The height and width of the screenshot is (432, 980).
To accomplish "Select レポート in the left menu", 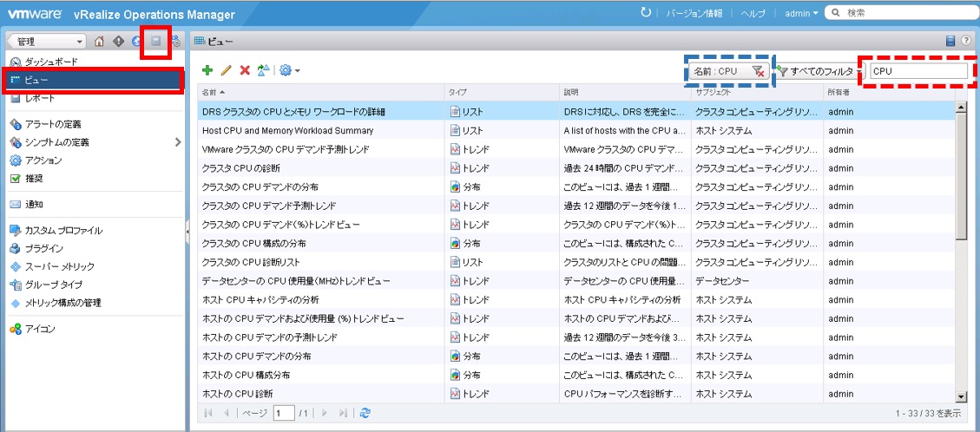I will point(40,98).
